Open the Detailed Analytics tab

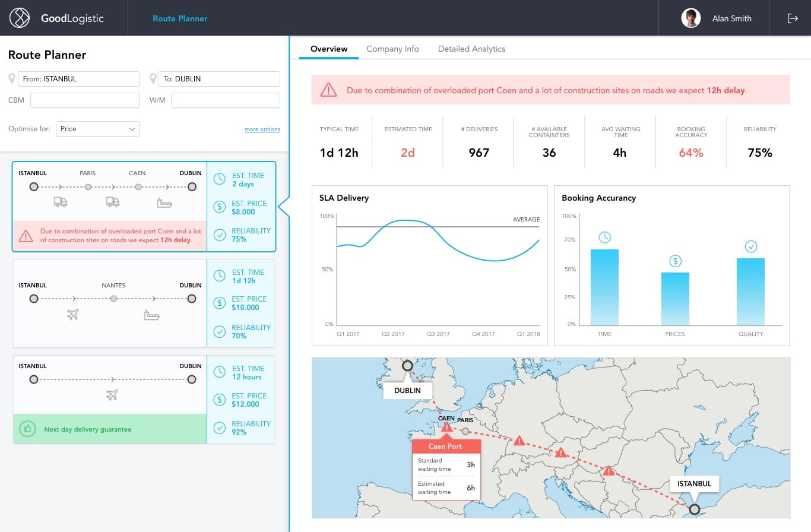tap(471, 49)
